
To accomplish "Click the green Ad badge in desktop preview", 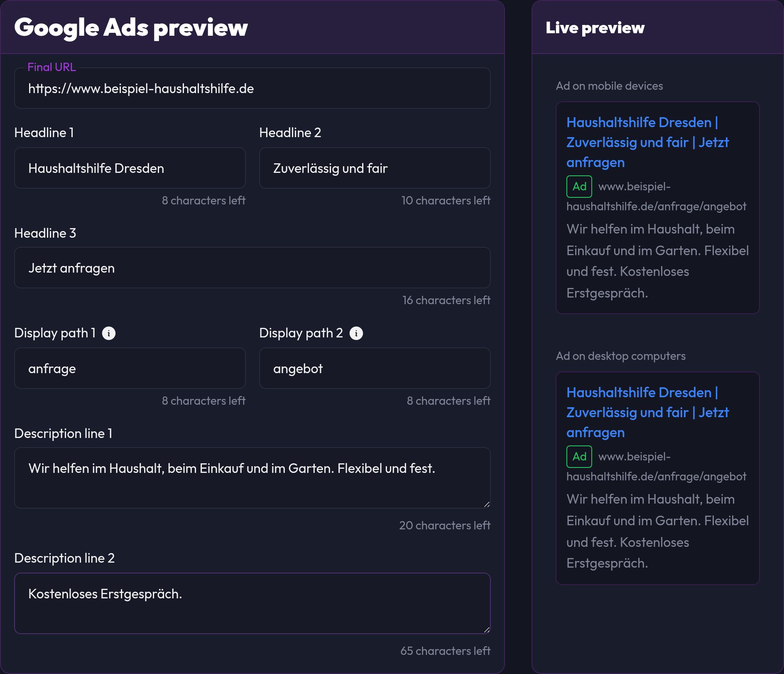I will click(x=579, y=457).
